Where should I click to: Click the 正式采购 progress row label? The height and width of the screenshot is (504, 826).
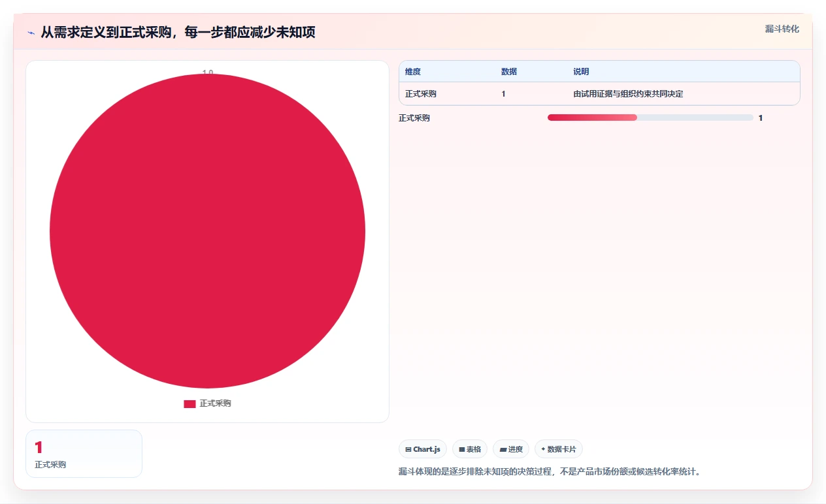click(414, 118)
